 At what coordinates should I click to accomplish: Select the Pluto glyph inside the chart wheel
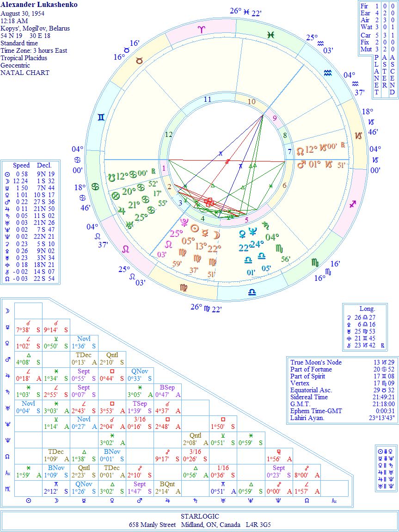(x=184, y=223)
